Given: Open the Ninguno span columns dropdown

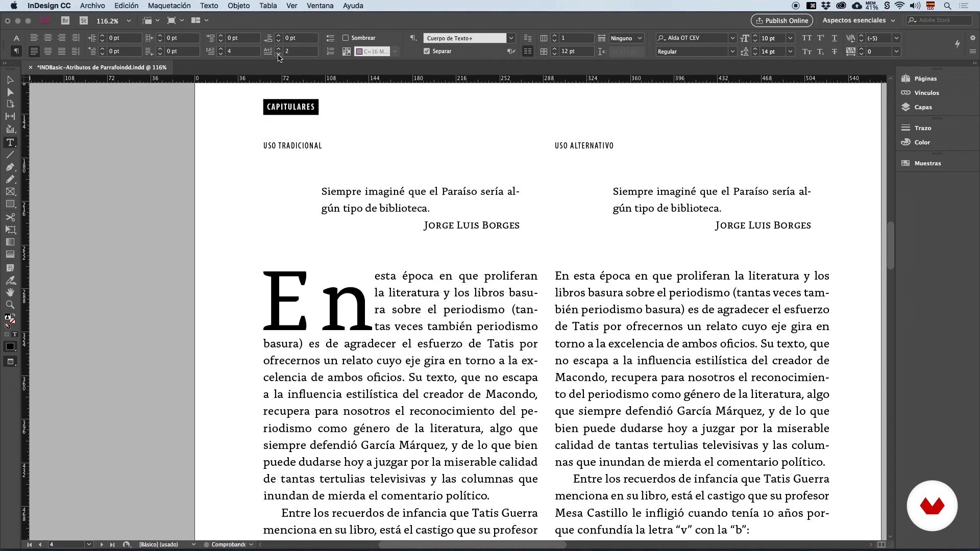Looking at the screenshot, I should point(640,38).
